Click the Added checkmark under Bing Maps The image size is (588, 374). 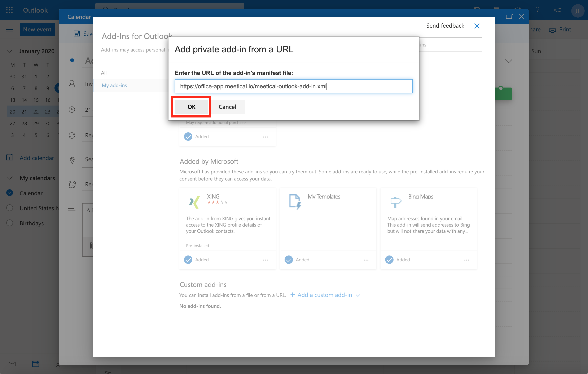click(x=389, y=260)
